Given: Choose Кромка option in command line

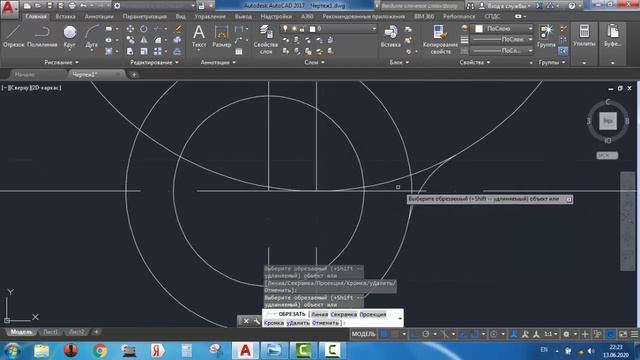Looking at the screenshot, I should [x=274, y=323].
